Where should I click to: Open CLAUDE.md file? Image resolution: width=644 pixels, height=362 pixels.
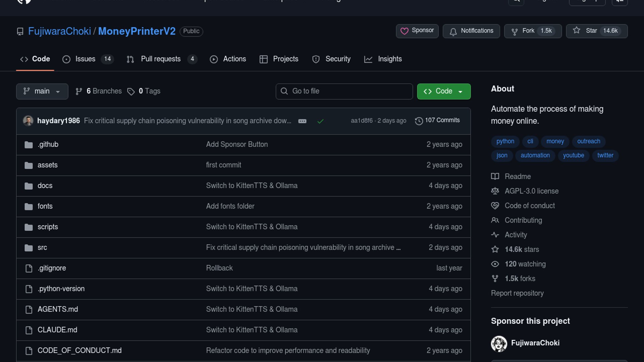[x=57, y=330]
